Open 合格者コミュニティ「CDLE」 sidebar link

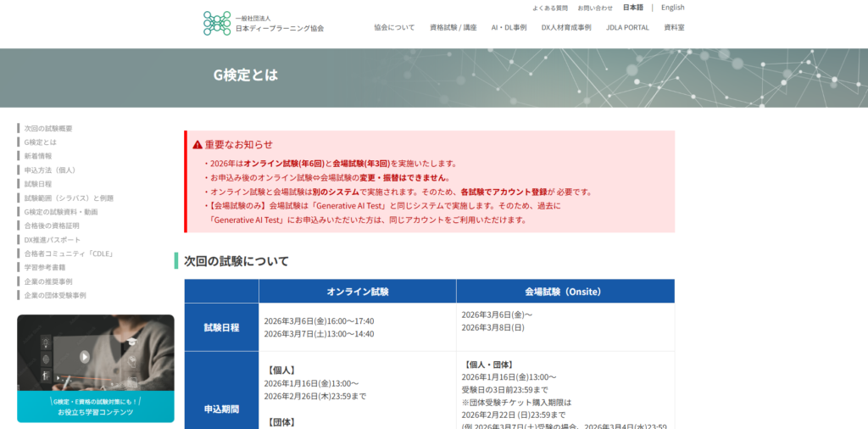point(69,253)
